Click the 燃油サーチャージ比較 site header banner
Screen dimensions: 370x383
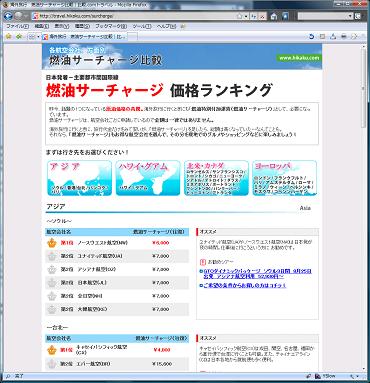point(182,56)
